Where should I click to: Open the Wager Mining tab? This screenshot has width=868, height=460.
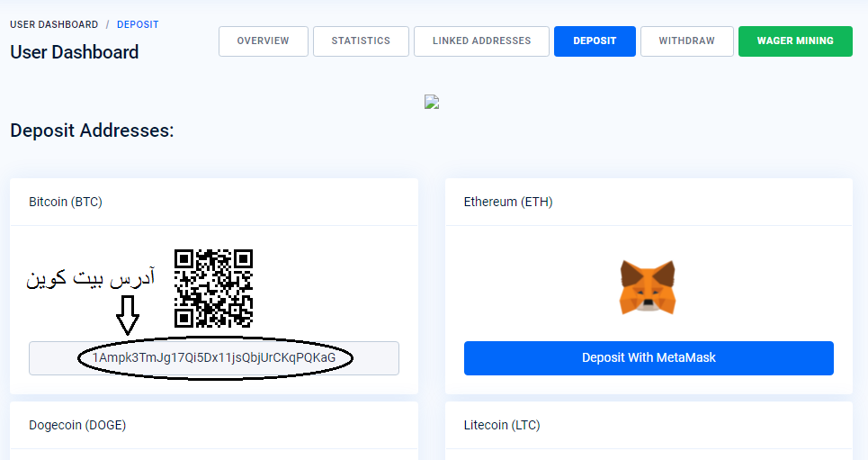(x=795, y=41)
